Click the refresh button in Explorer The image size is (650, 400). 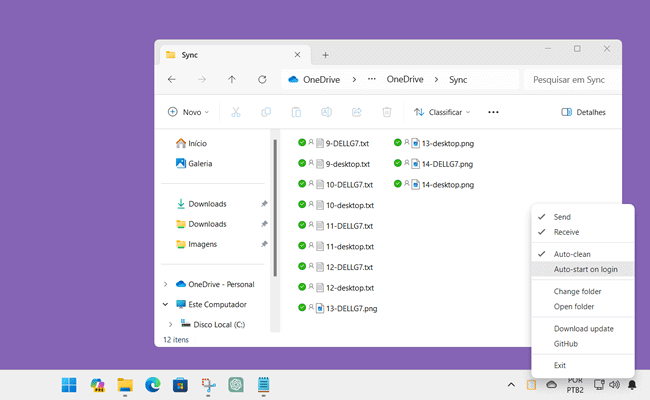pos(262,79)
